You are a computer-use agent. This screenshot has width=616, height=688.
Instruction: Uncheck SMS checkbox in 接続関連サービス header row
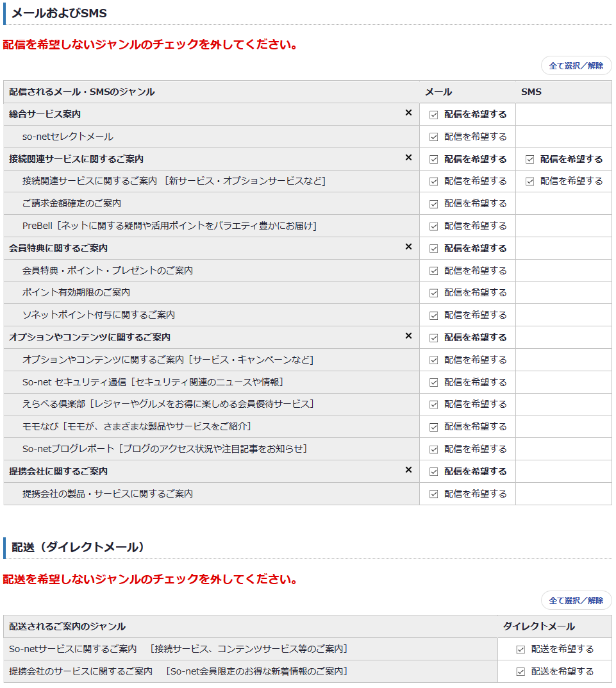(529, 159)
